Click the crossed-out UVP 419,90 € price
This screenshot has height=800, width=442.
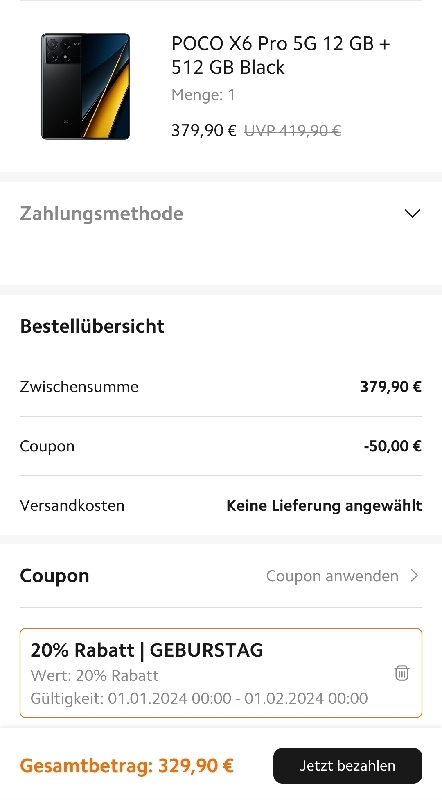292,131
